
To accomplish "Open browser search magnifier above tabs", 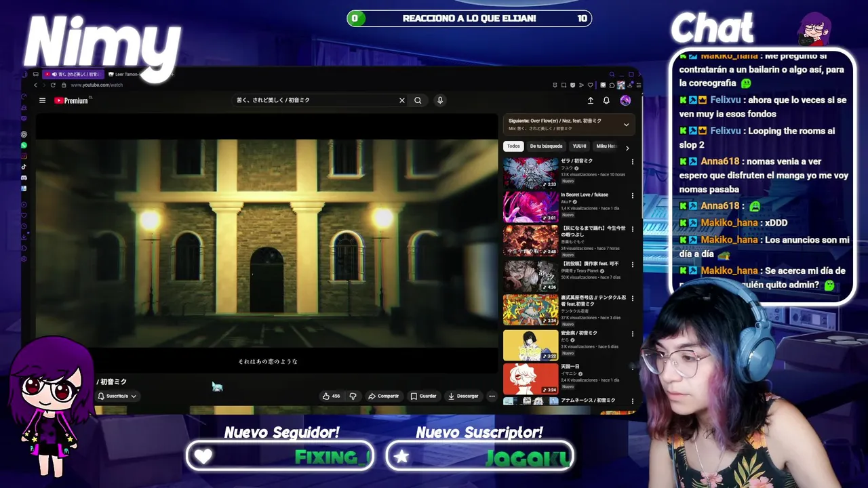I will click(x=612, y=74).
